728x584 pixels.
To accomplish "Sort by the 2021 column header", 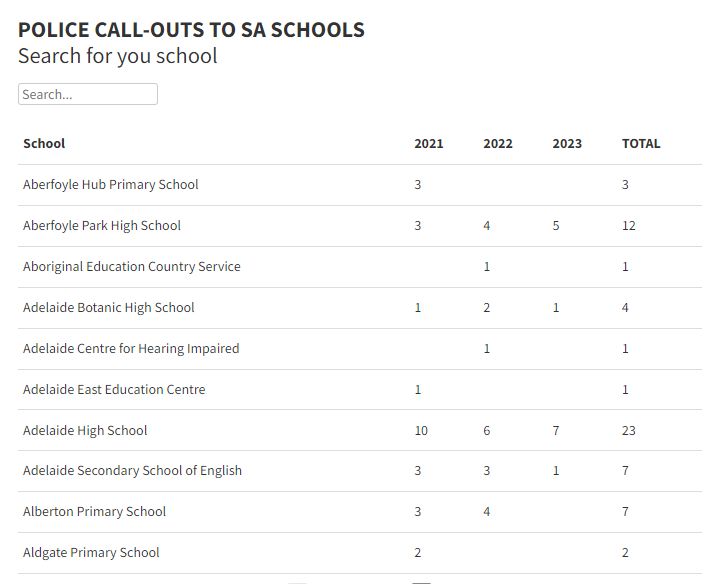I will [428, 143].
